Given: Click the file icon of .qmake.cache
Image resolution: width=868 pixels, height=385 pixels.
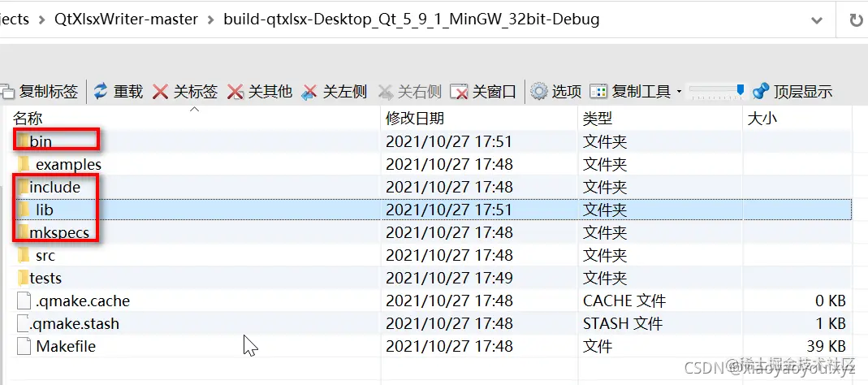Looking at the screenshot, I should (x=24, y=301).
